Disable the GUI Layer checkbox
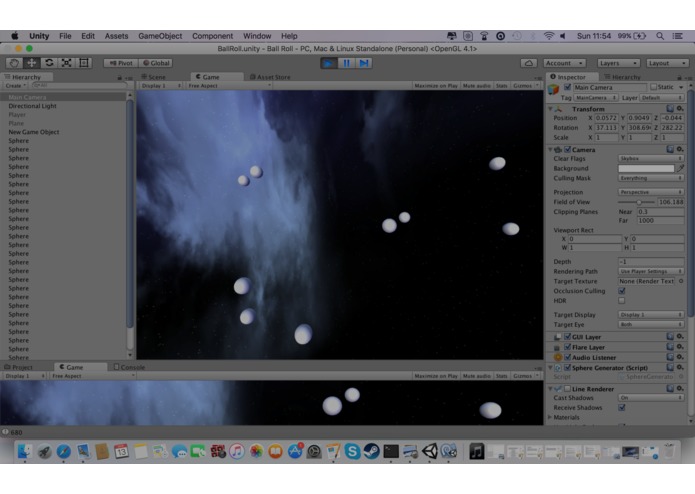This screenshot has width=695, height=494. click(567, 337)
